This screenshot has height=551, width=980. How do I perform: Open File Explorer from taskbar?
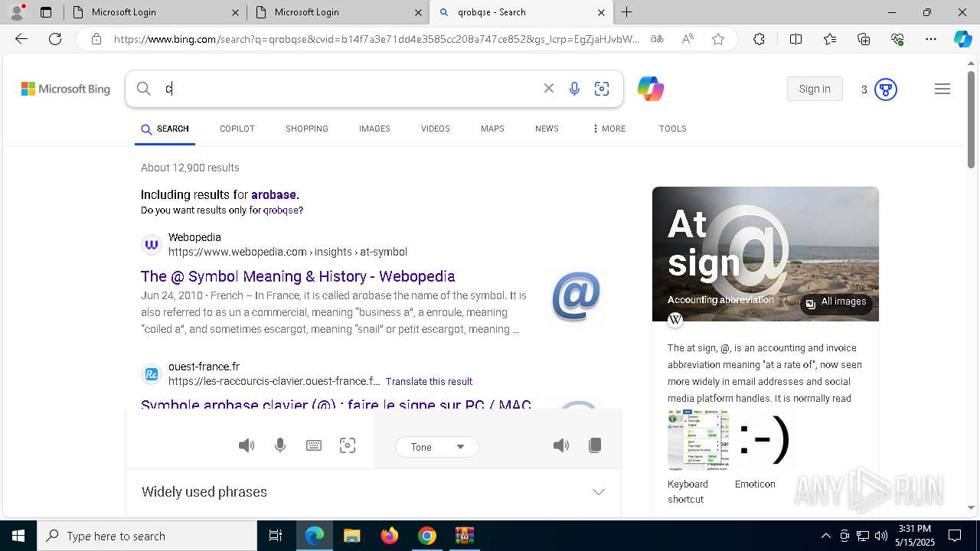(351, 536)
